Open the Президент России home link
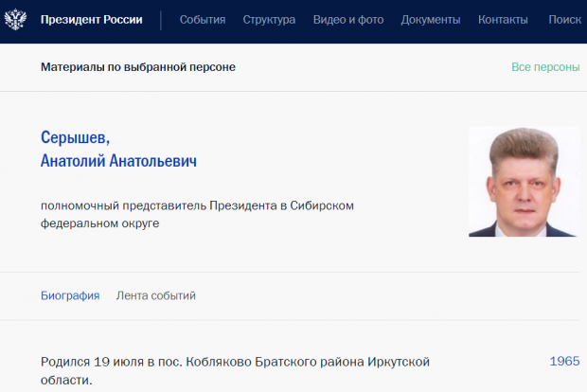Screen dimensions: 587x392 tap(92, 20)
